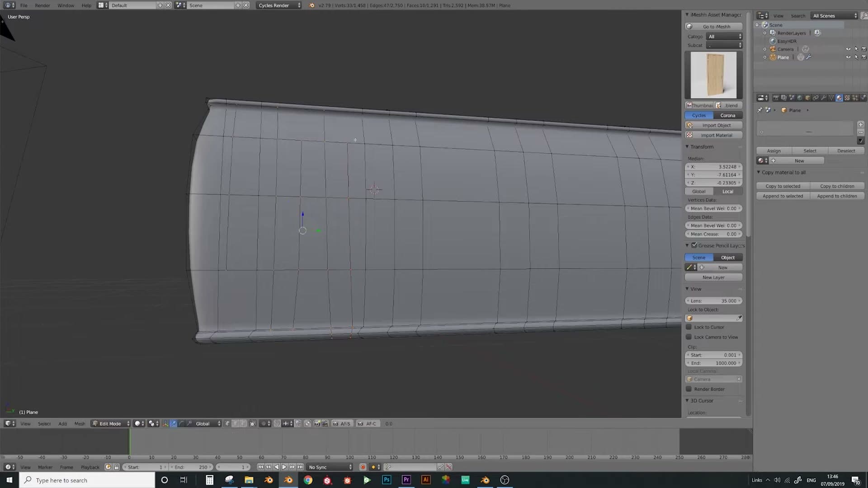This screenshot has width=868, height=488.
Task: Toggle visibility eye of Plane in outliner
Action: (x=848, y=57)
